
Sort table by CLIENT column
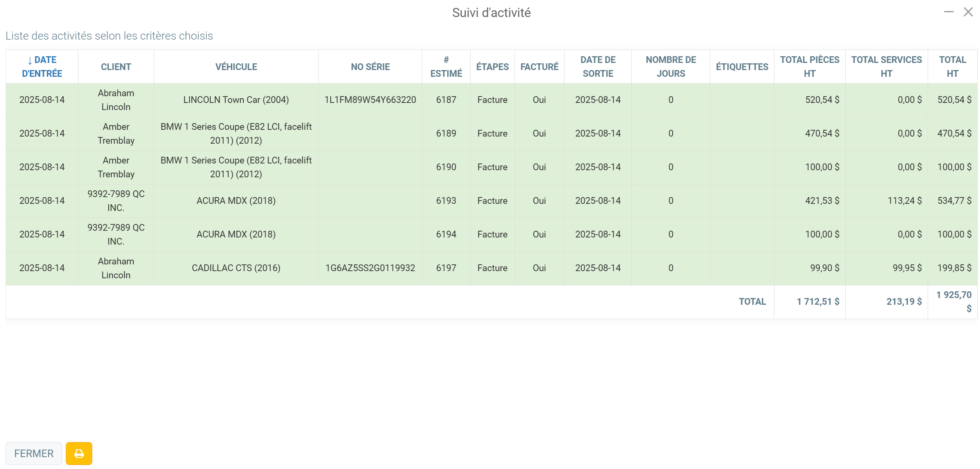116,66
